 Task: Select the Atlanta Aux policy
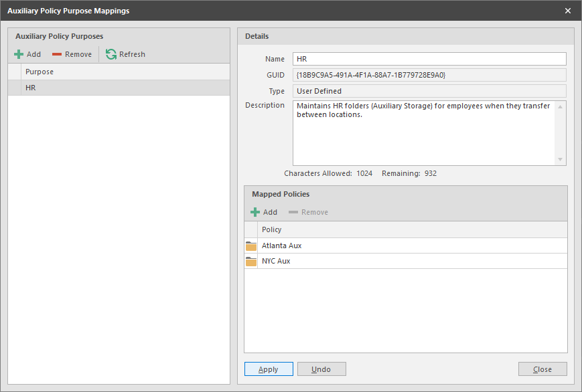click(406, 246)
